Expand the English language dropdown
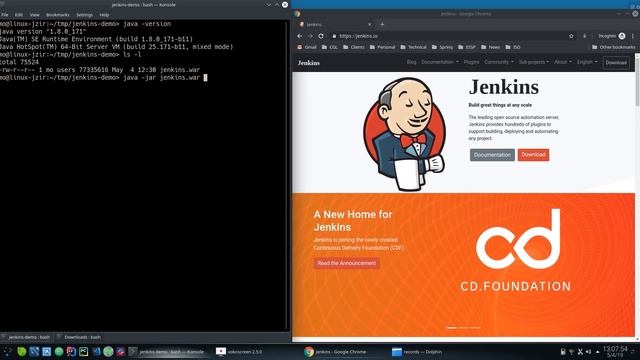Screen dimensions: 640x360 coord(587,62)
